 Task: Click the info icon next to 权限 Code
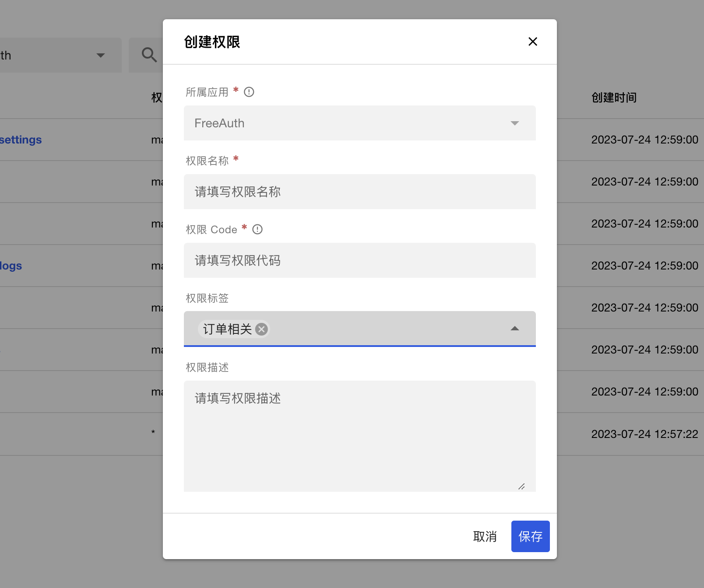point(257,229)
